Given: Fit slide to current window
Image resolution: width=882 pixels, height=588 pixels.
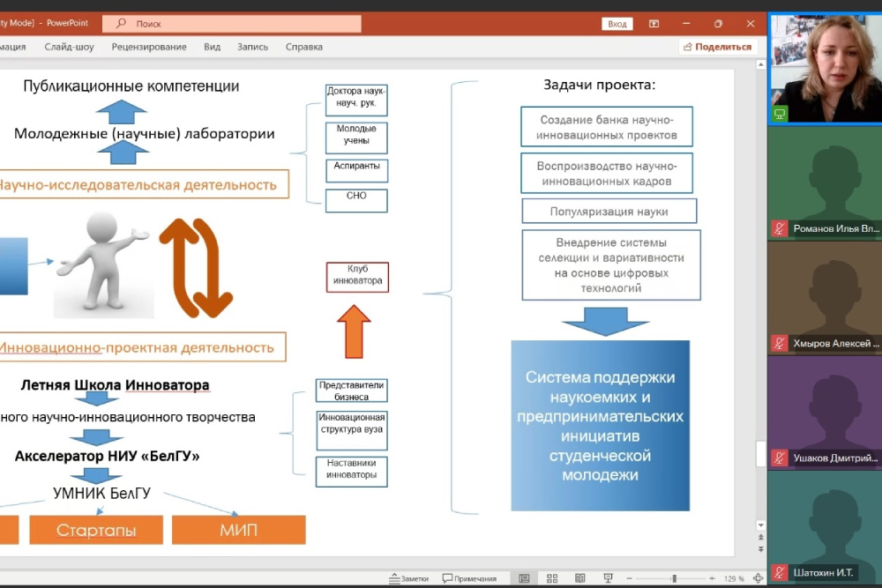Looking at the screenshot, I should (759, 578).
